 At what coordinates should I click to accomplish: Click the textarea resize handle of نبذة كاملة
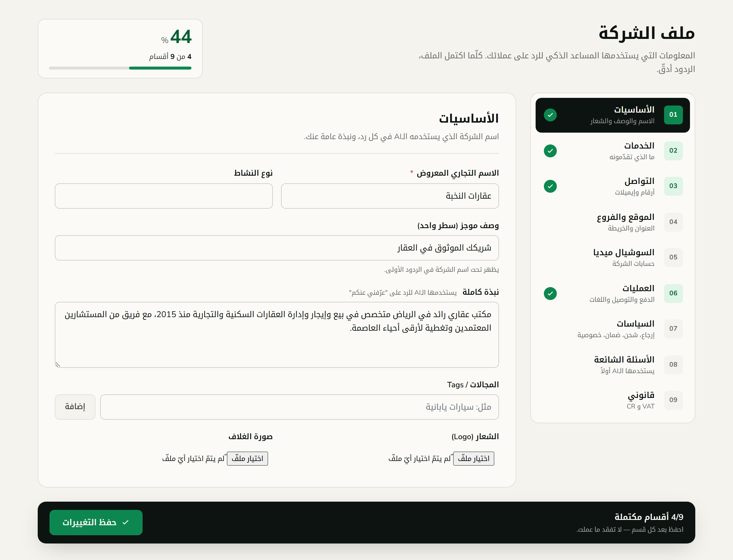[x=58, y=364]
